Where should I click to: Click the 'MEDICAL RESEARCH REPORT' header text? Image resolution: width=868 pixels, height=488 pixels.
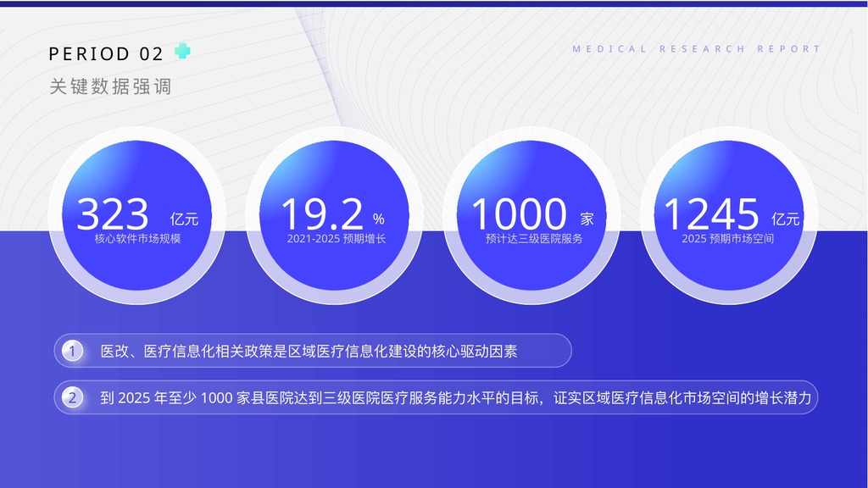click(x=697, y=48)
